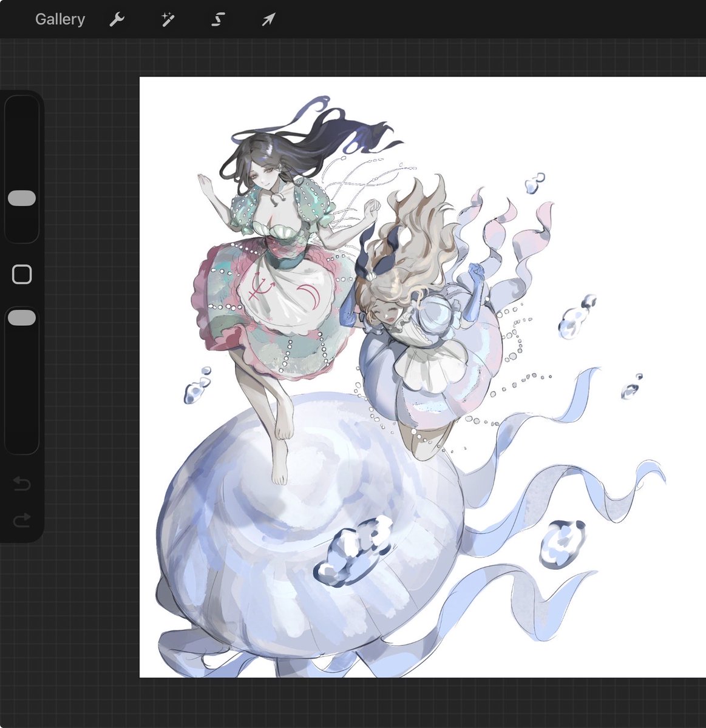
Task: Tap the Modify square button in sidebar
Action: click(22, 274)
